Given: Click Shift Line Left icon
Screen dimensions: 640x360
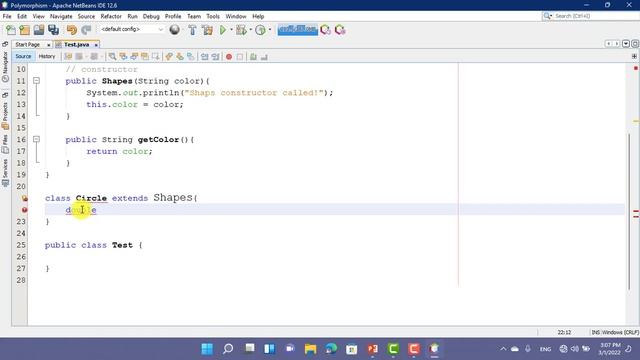Looking at the screenshot, I should [x=204, y=57].
